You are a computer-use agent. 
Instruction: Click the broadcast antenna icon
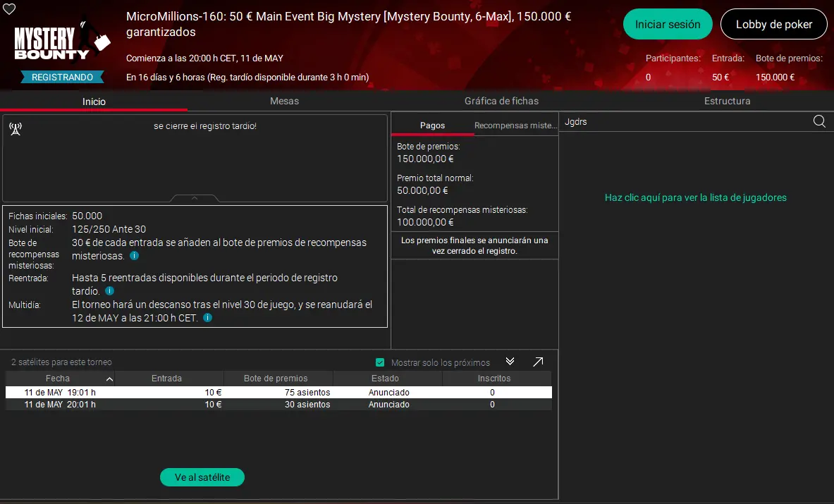(16, 128)
